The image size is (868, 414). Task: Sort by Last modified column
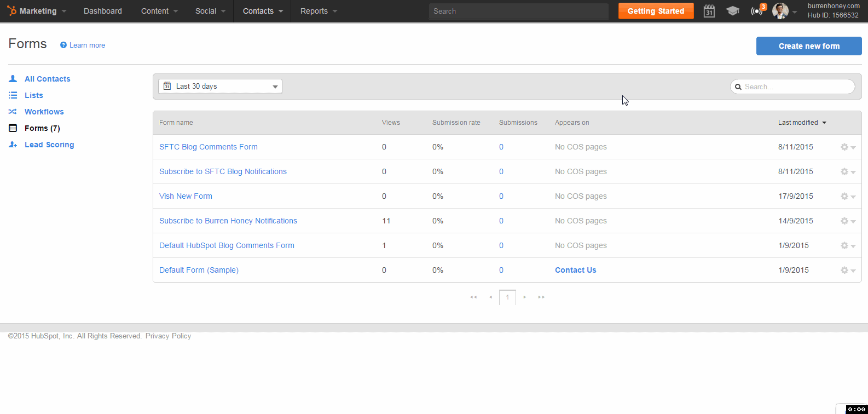[802, 123]
